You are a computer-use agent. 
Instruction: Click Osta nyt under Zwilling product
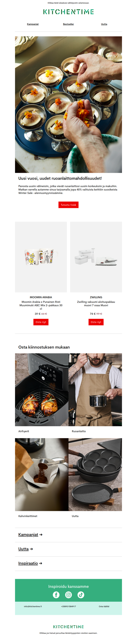pyautogui.click(x=96, y=322)
